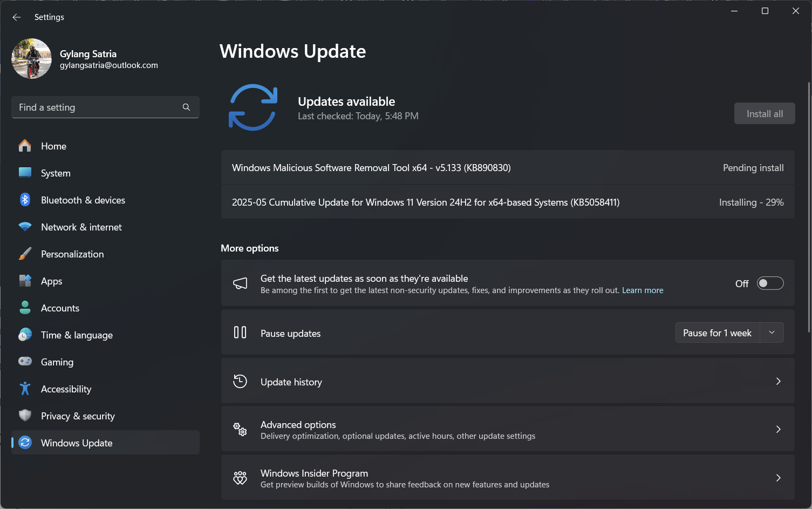The image size is (812, 509).
Task: Click the Accessibility figure icon
Action: [x=25, y=389]
